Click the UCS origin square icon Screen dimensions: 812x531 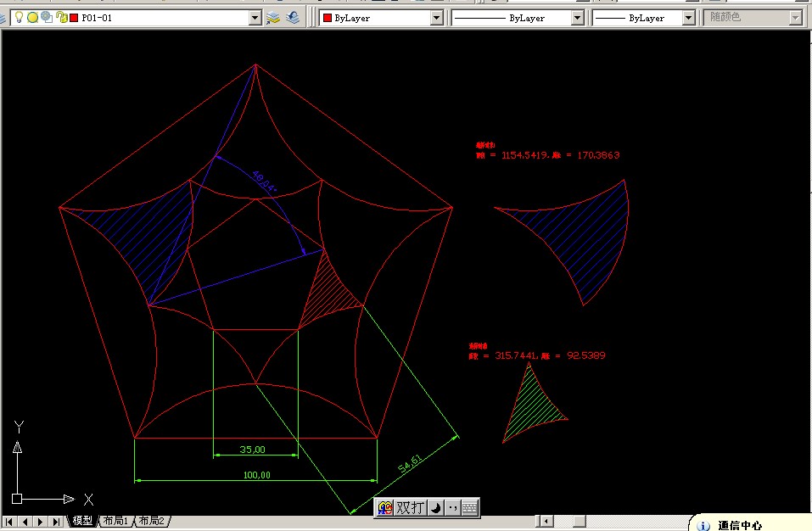coord(17,499)
